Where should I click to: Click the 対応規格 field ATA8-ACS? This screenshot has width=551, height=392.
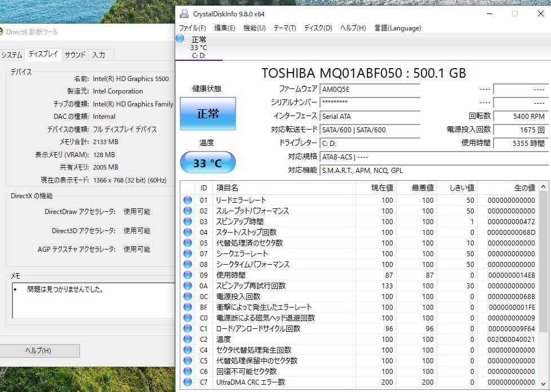(434, 157)
